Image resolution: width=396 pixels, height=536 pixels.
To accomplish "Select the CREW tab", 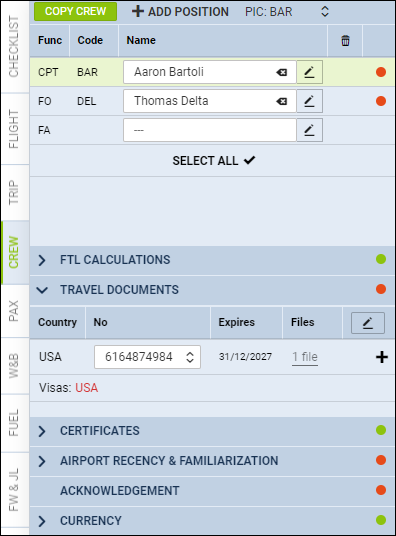I will point(14,252).
